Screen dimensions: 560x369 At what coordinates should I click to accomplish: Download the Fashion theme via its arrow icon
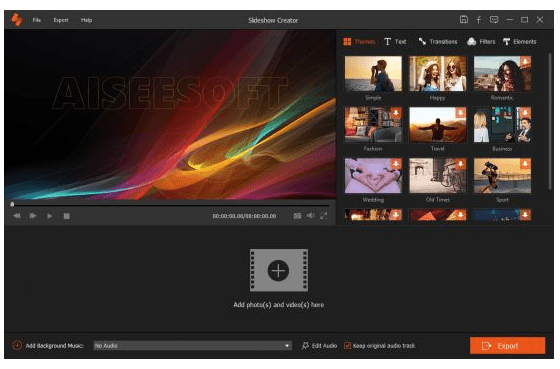[x=396, y=113]
